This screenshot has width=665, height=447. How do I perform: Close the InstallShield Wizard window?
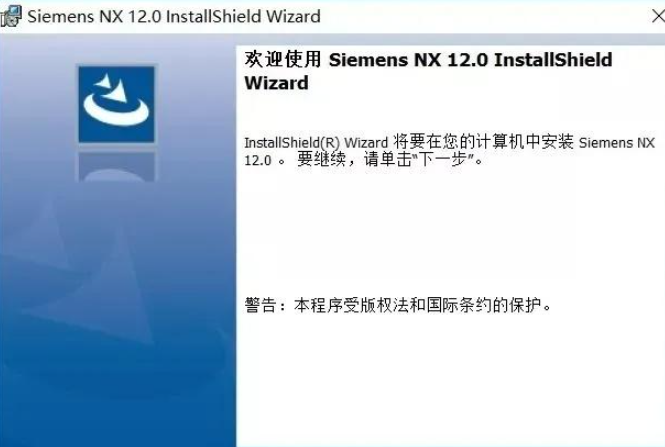pyautogui.click(x=658, y=17)
